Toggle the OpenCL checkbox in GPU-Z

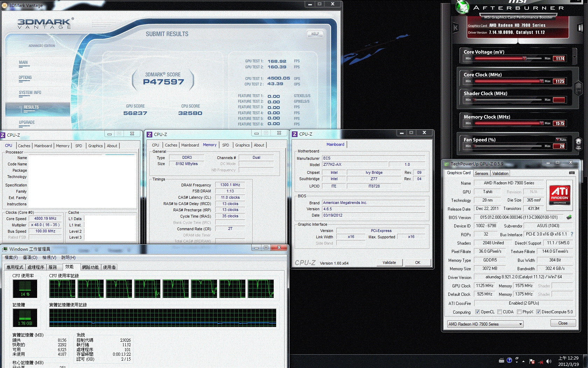(477, 312)
